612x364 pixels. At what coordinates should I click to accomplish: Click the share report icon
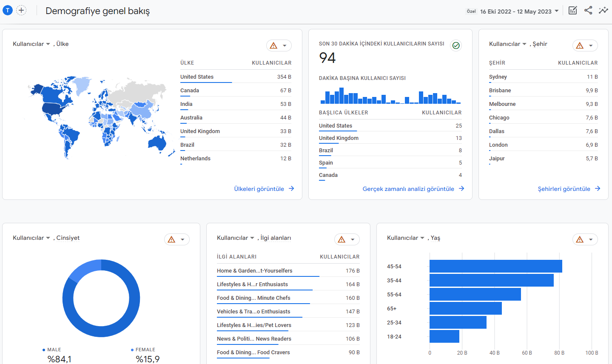click(588, 11)
